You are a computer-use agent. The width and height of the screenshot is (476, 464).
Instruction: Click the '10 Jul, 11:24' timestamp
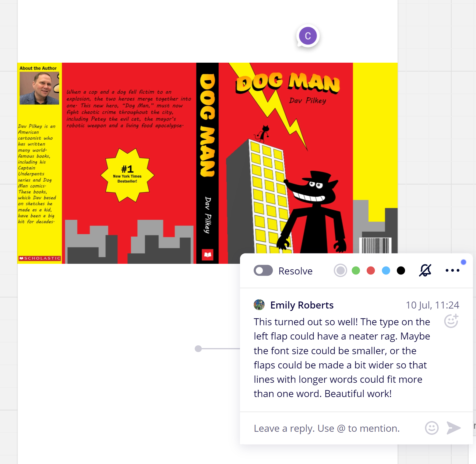(432, 305)
